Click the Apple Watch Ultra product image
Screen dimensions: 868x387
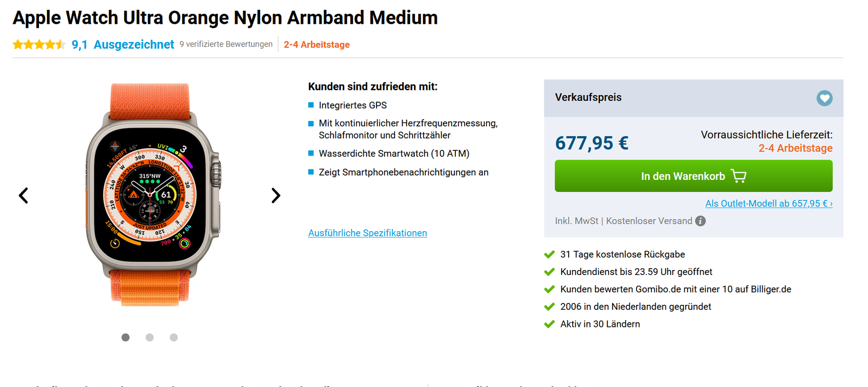click(x=151, y=194)
